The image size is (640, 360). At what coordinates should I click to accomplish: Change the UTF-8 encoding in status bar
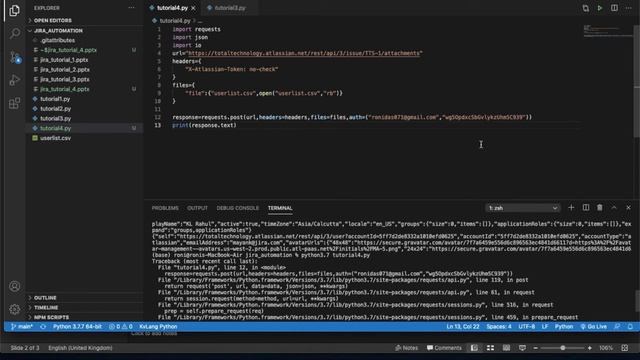527,327
